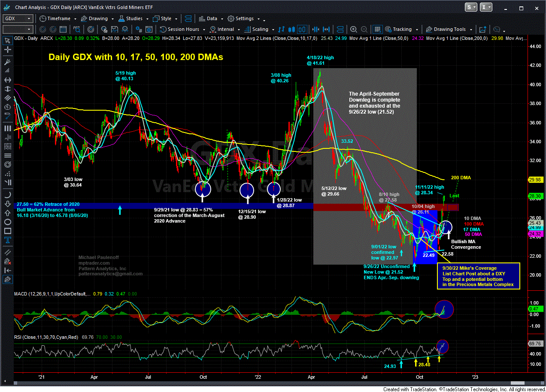
Task: Click the chart-with-plus icon near Drawing Tools
Action: tap(482, 30)
